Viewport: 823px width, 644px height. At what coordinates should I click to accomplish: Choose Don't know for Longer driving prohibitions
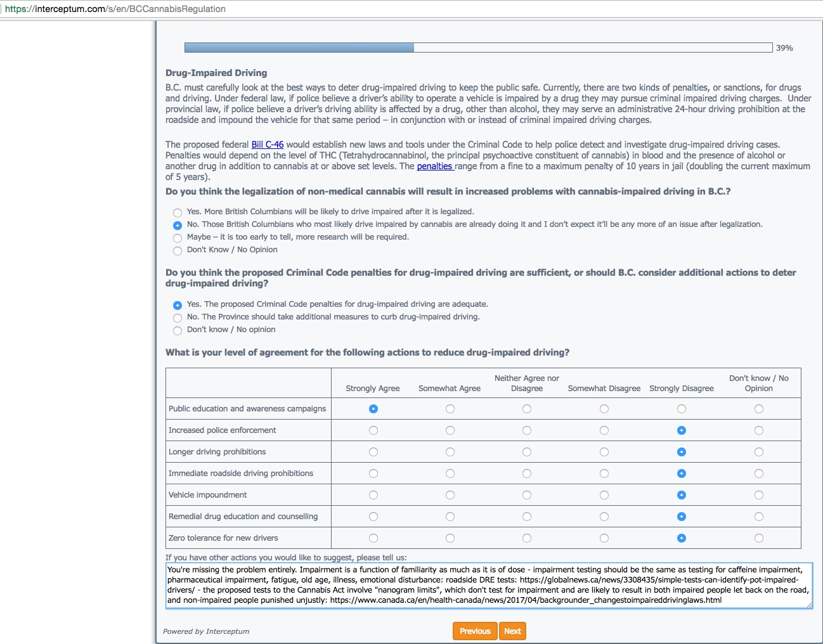[x=759, y=452]
